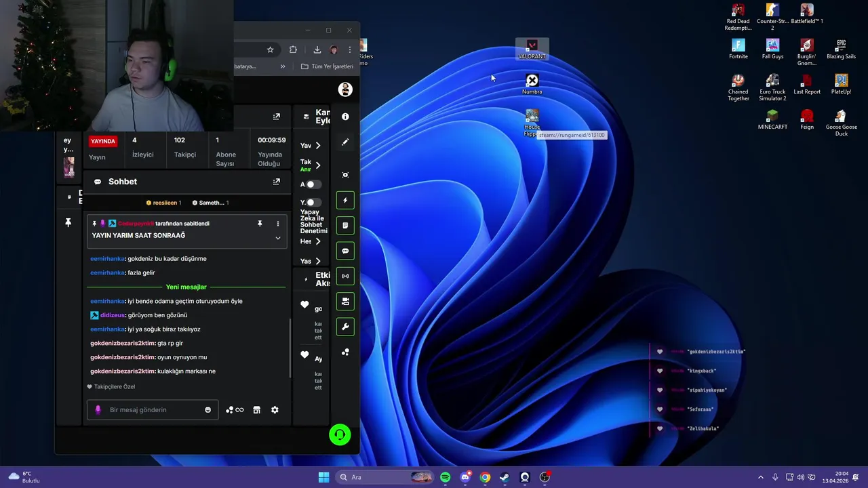Expand the 'Hes' quick action row
The image size is (868, 488).
(x=311, y=241)
